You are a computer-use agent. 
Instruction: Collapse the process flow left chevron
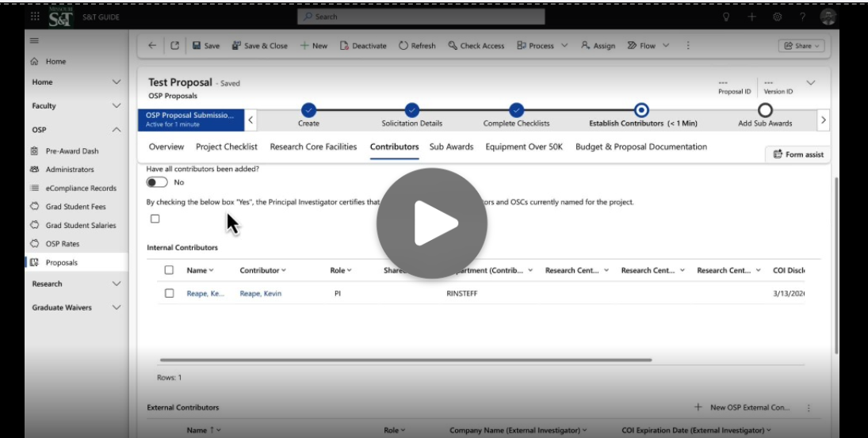click(250, 120)
